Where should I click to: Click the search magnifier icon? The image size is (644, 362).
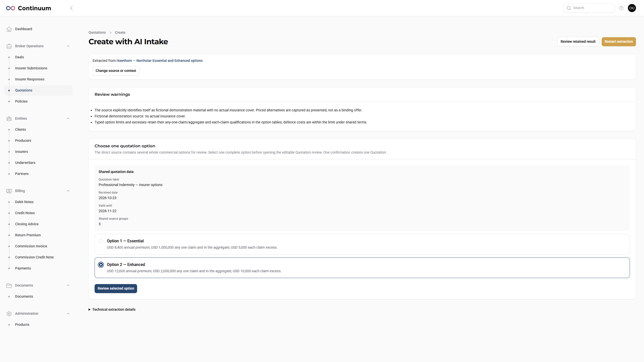569,8
